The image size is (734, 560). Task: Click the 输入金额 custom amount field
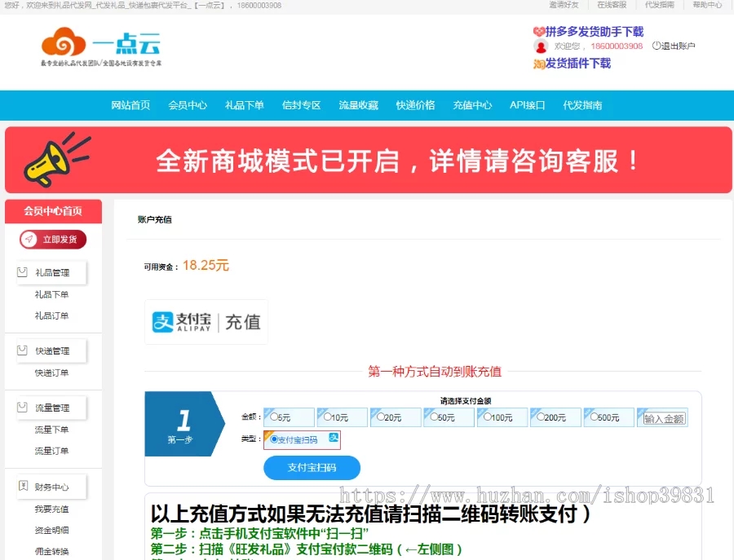point(664,418)
